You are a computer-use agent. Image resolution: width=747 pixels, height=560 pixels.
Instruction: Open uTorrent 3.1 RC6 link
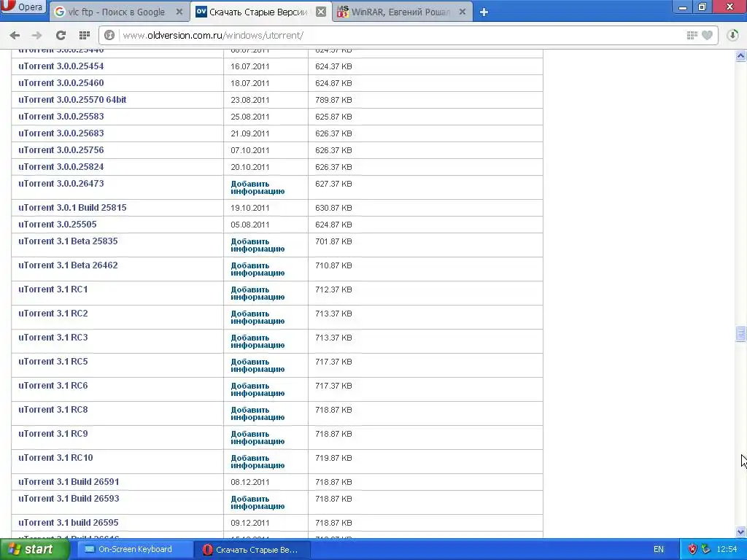pyautogui.click(x=53, y=385)
